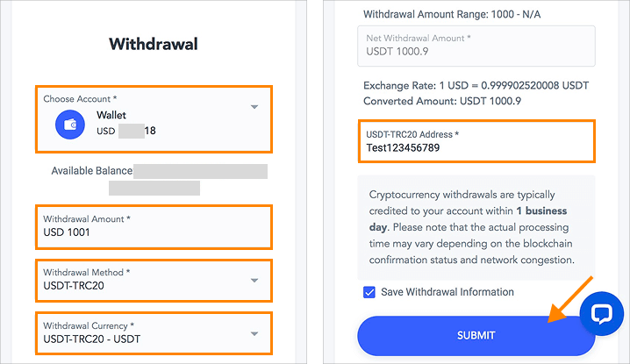Image resolution: width=630 pixels, height=364 pixels.
Task: Select the Wallet account name
Action: 112,115
